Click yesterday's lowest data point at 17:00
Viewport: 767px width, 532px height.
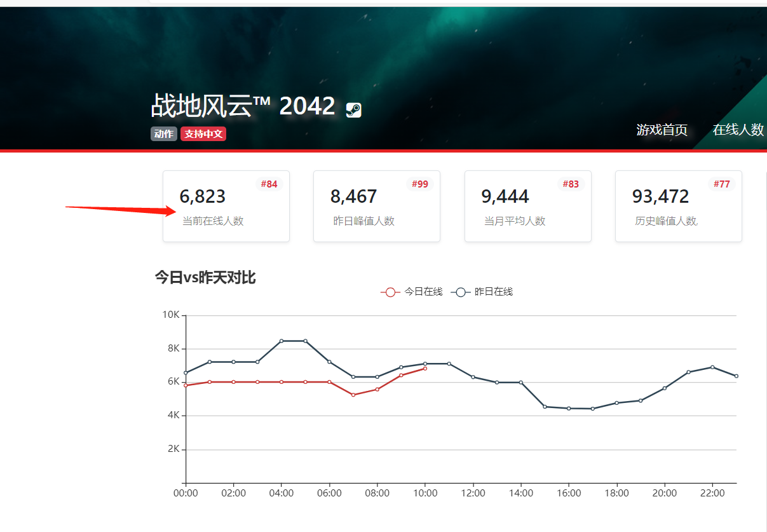coord(593,409)
